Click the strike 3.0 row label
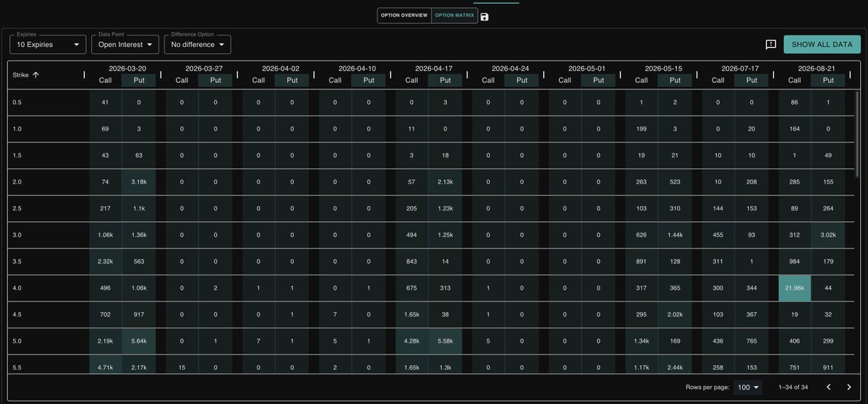Screen dimensions: 868x404 [x=18, y=235]
